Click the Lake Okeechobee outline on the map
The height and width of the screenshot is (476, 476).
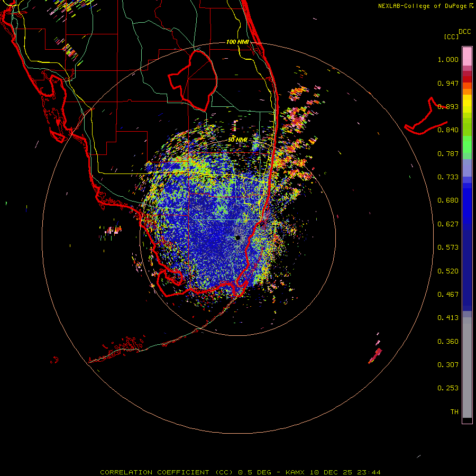tap(193, 81)
